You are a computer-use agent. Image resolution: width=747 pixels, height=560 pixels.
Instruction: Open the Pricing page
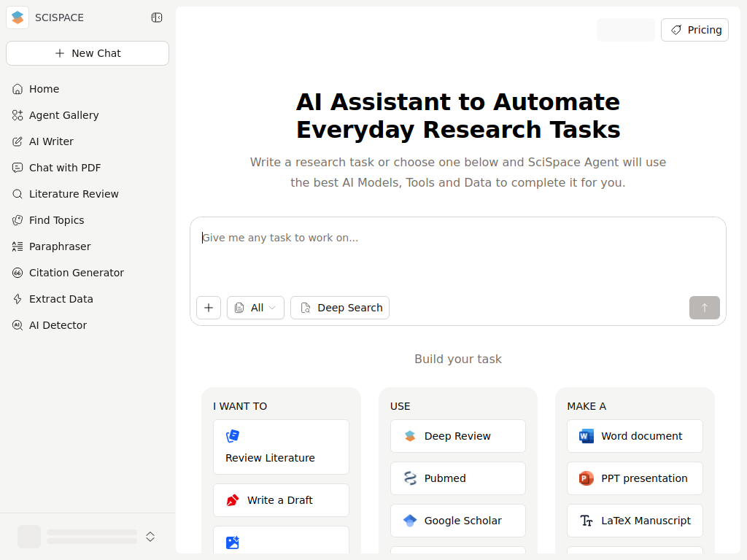(694, 30)
